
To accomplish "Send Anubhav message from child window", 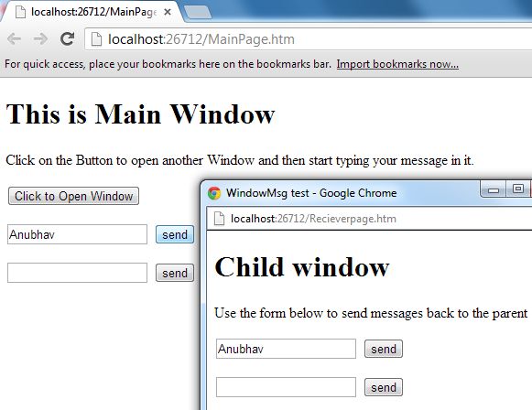I will [x=384, y=349].
